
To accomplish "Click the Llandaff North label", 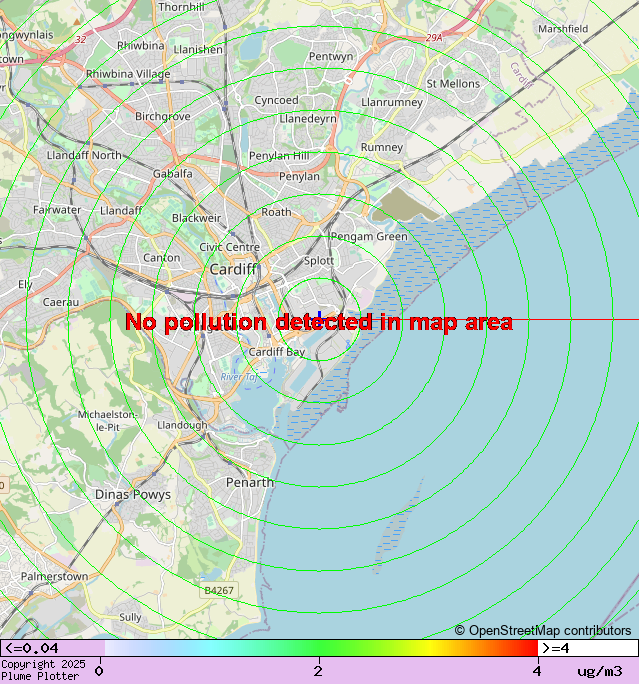I will (x=84, y=155).
